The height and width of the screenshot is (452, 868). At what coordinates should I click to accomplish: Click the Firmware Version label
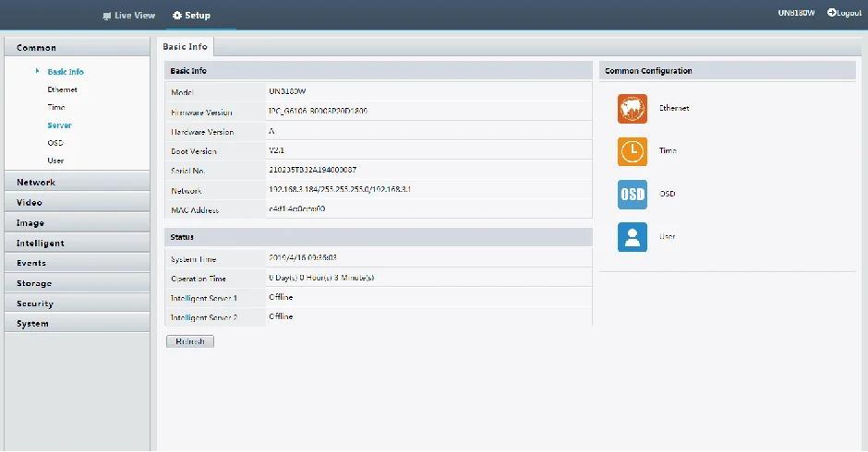[201, 113]
